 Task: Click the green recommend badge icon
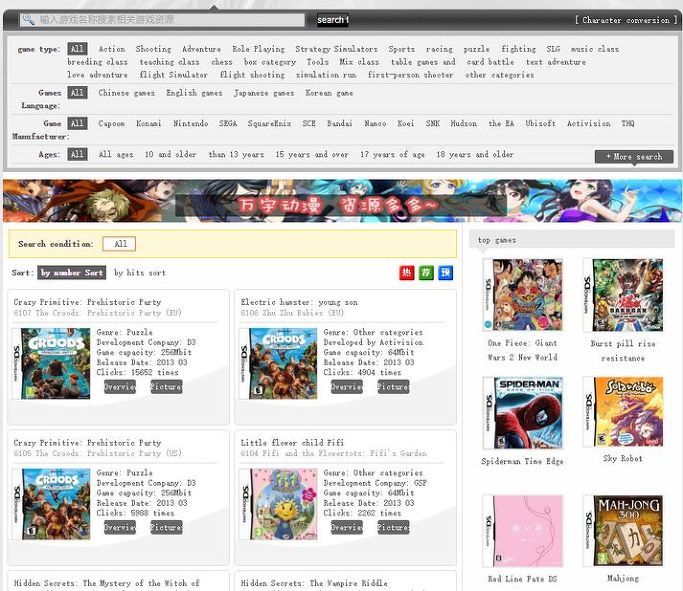(x=426, y=273)
